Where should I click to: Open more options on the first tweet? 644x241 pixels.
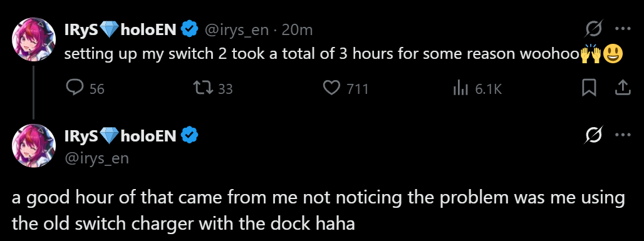tap(623, 29)
